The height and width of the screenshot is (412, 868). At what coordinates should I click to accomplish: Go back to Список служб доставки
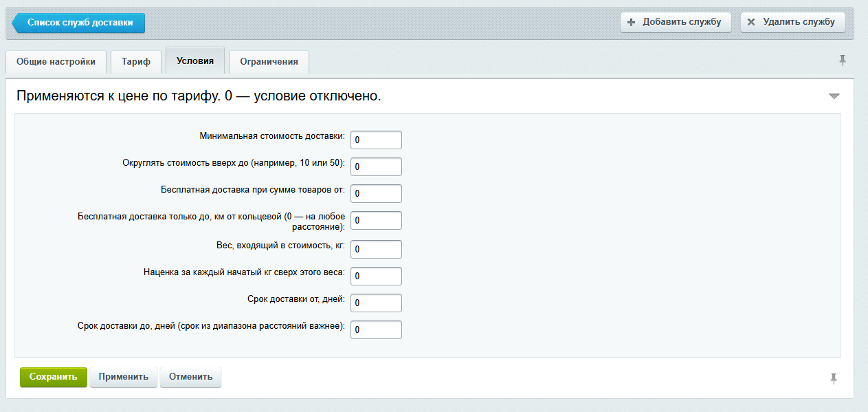[78, 23]
